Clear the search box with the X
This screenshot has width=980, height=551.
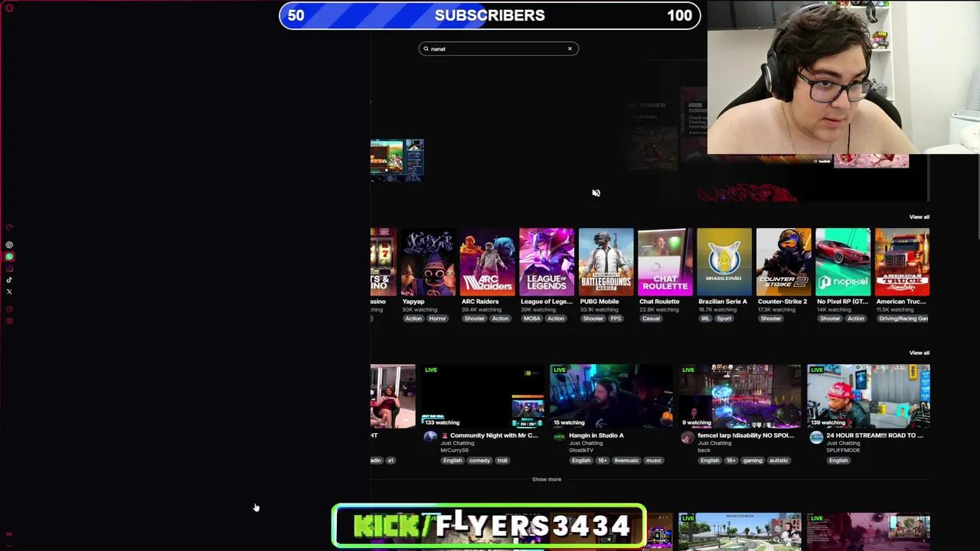pos(570,49)
